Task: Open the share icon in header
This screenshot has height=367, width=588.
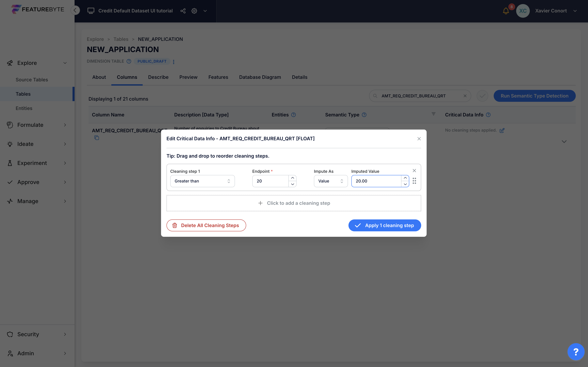Action: point(183,11)
